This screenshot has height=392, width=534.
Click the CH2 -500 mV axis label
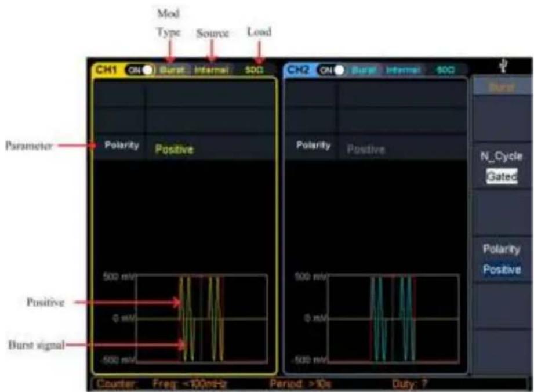tap(311, 360)
